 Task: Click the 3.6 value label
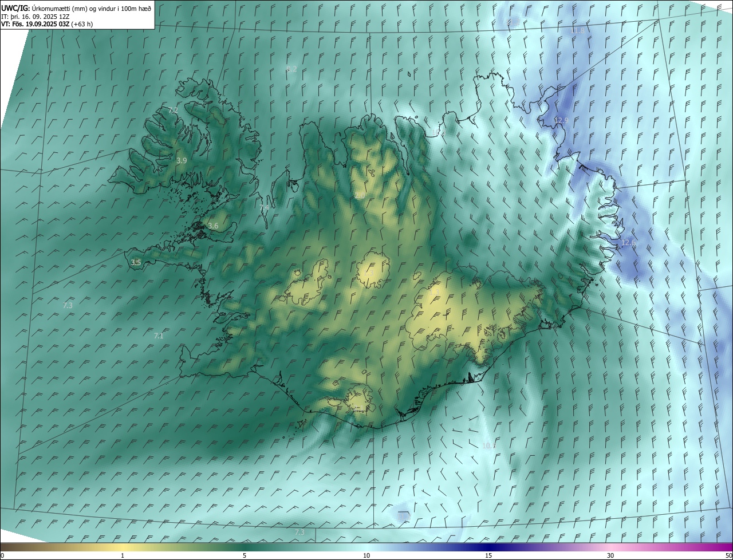(213, 226)
